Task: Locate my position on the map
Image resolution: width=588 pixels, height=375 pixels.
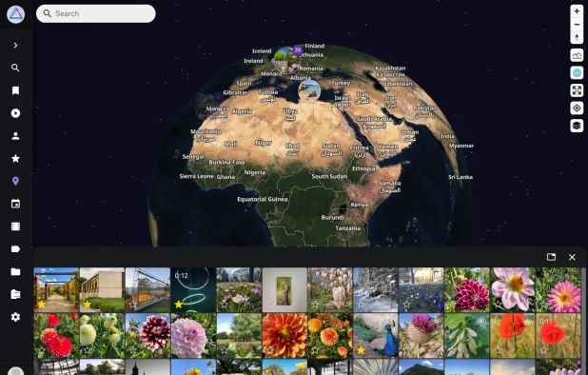Action: [x=577, y=108]
